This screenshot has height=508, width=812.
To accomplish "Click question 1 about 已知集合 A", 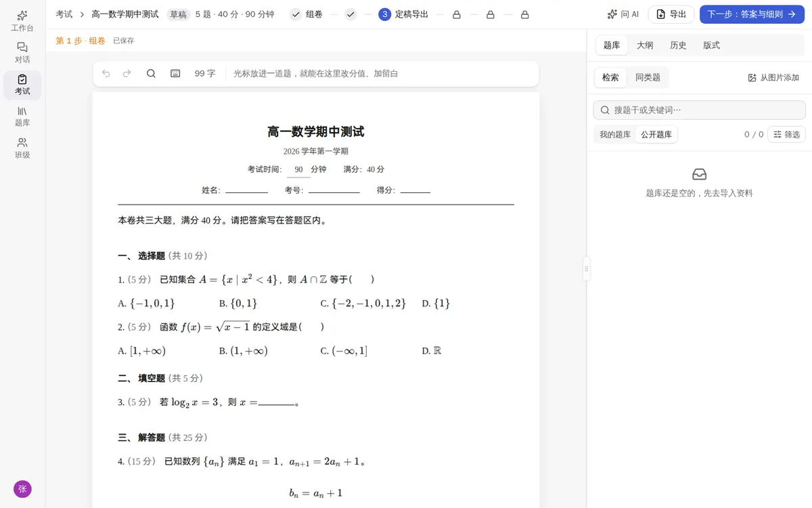I will pos(246,279).
